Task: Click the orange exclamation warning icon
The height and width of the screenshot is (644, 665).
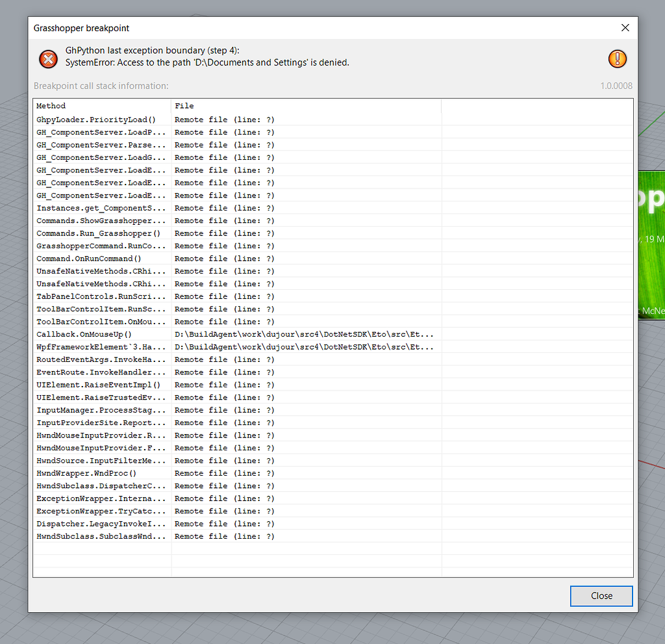Action: tap(617, 58)
